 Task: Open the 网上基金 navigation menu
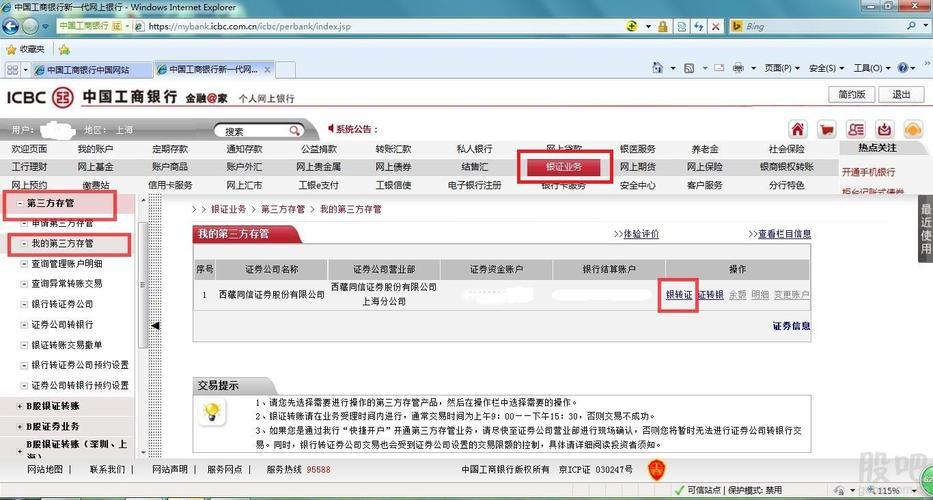click(x=95, y=167)
